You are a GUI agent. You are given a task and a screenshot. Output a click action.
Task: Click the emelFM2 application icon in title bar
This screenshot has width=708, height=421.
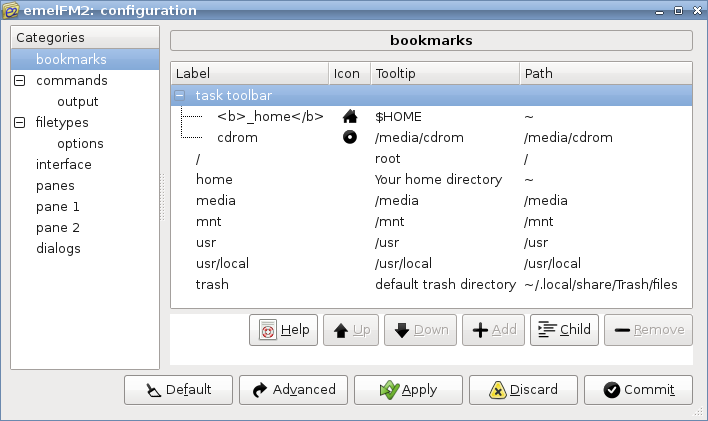click(10, 10)
